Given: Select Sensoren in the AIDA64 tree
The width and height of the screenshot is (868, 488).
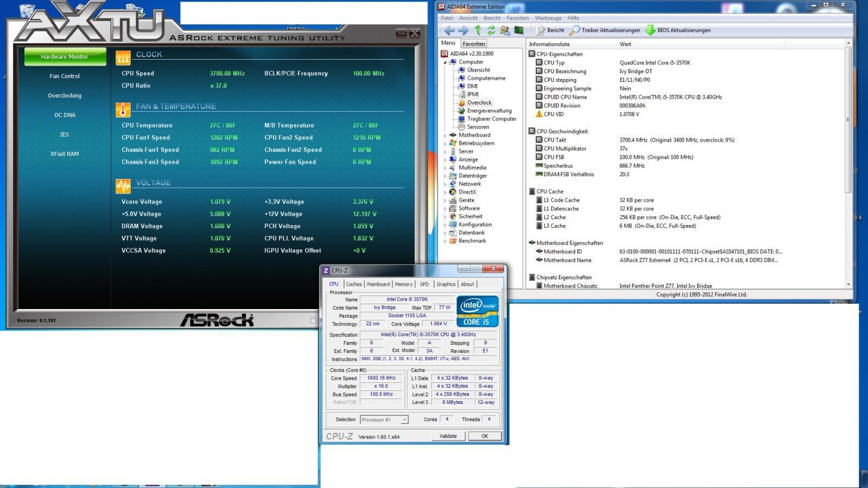Looking at the screenshot, I should (474, 127).
